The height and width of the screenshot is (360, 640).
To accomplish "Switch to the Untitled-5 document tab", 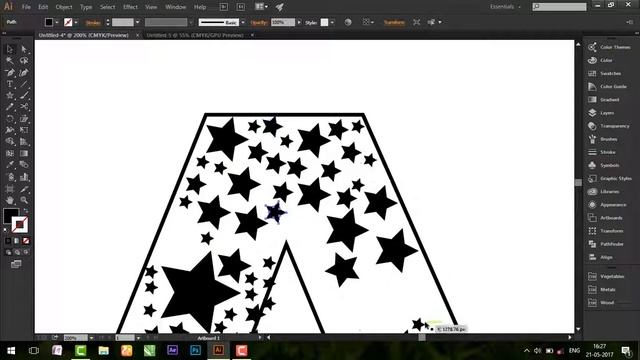I will (195, 36).
